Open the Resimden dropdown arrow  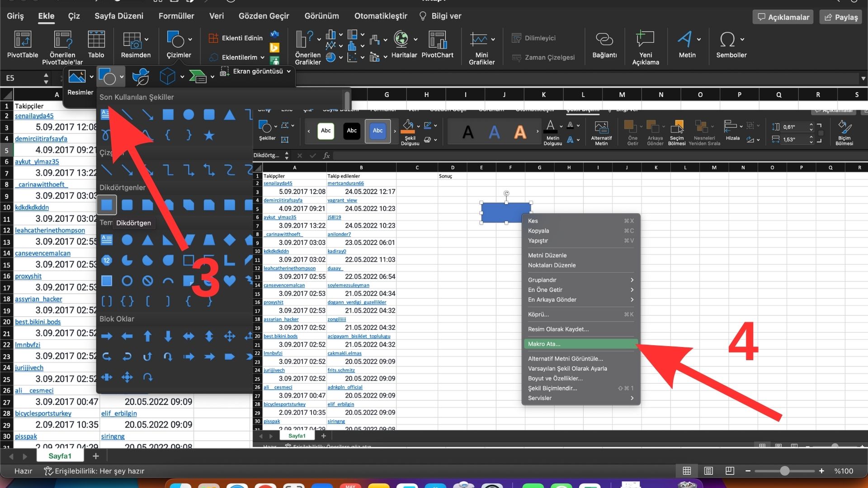146,39
